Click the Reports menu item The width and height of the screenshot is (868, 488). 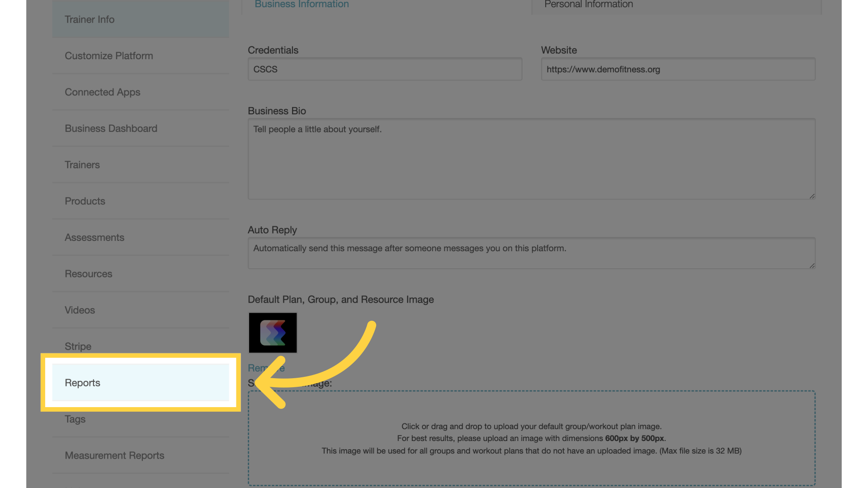click(x=140, y=382)
